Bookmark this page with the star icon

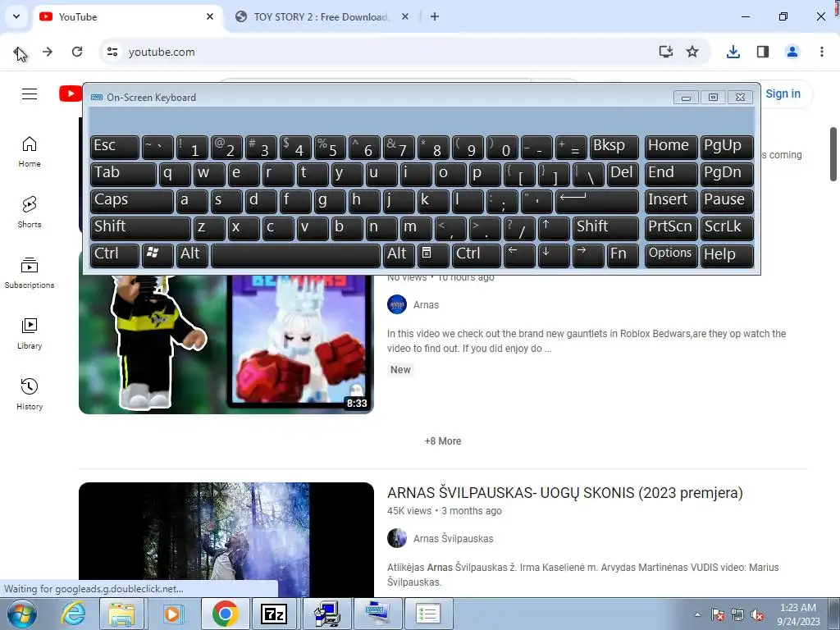point(692,52)
